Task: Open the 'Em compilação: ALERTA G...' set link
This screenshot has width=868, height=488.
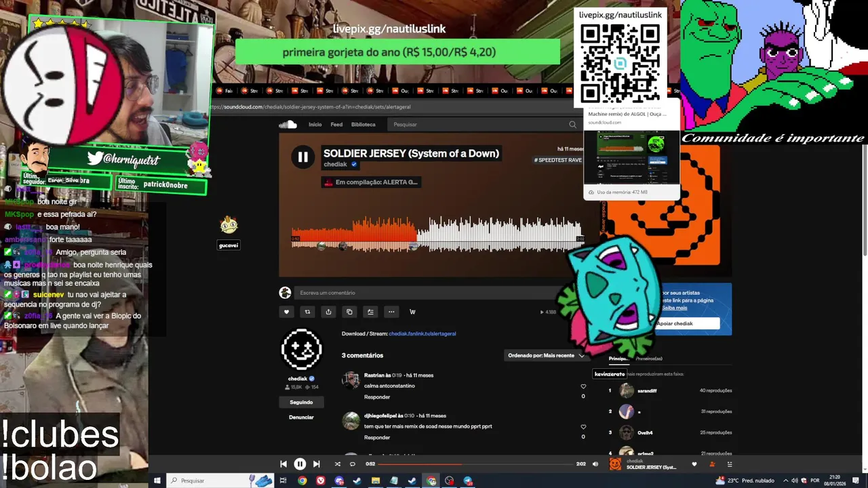Action: tap(371, 182)
